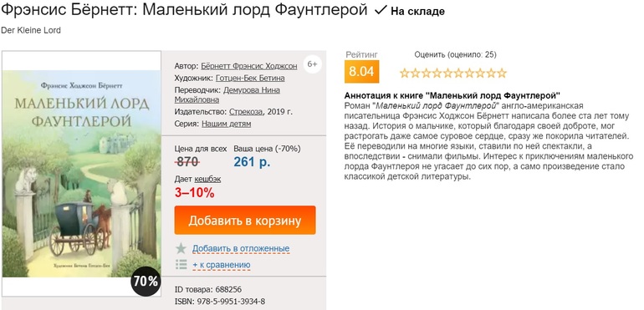
Task: Open publisher link "Стрекоза"
Action: tap(246, 112)
